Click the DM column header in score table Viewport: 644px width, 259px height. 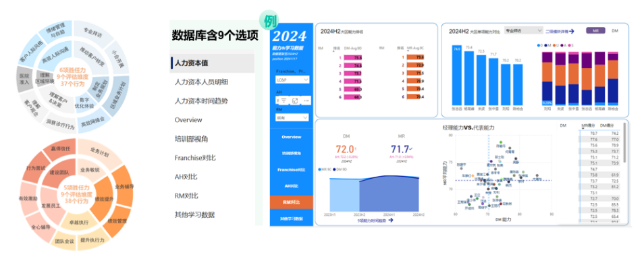[563, 125]
